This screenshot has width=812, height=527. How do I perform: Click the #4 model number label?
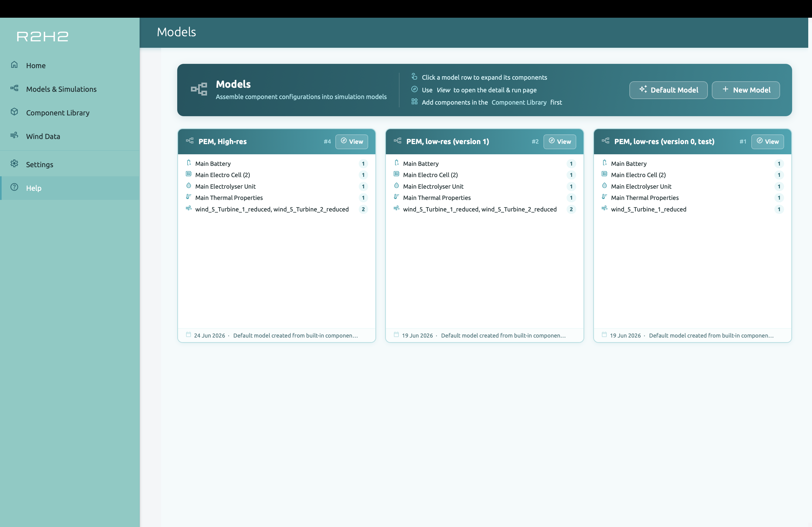tap(327, 141)
